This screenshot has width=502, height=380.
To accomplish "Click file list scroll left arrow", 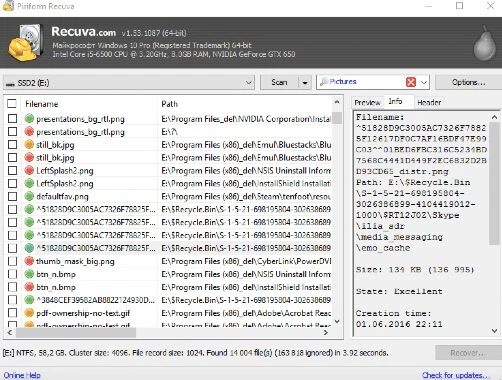I will (10, 332).
